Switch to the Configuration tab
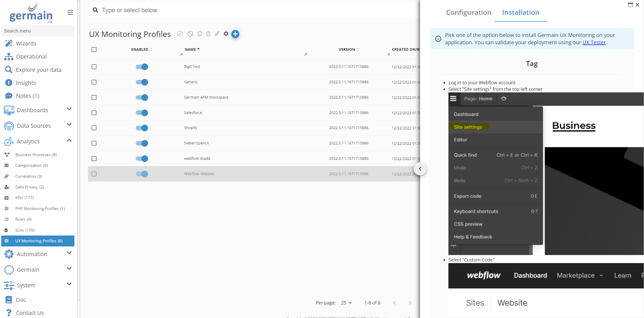 (468, 12)
